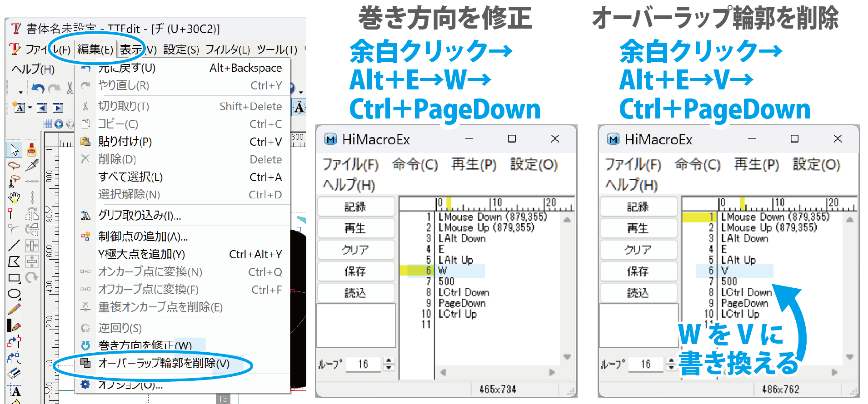Select 貼り付け(P) from the edit menu
The image size is (868, 404).
(125, 142)
